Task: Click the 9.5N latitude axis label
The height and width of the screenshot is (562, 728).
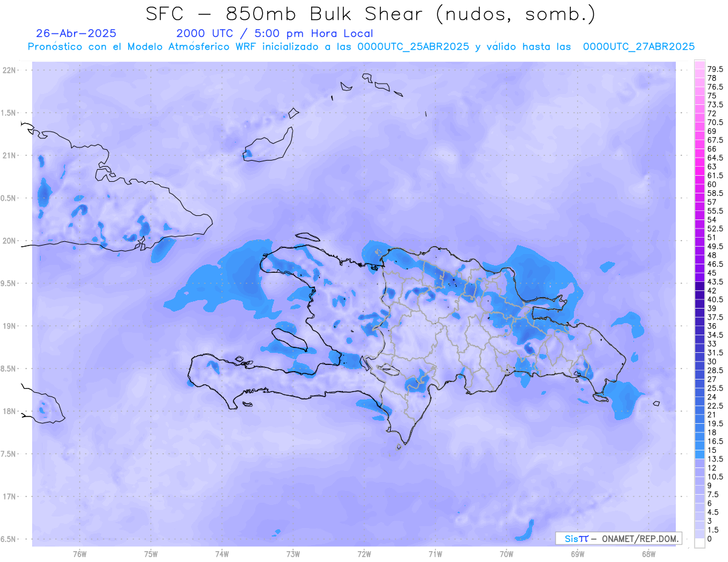Action: 8,283
